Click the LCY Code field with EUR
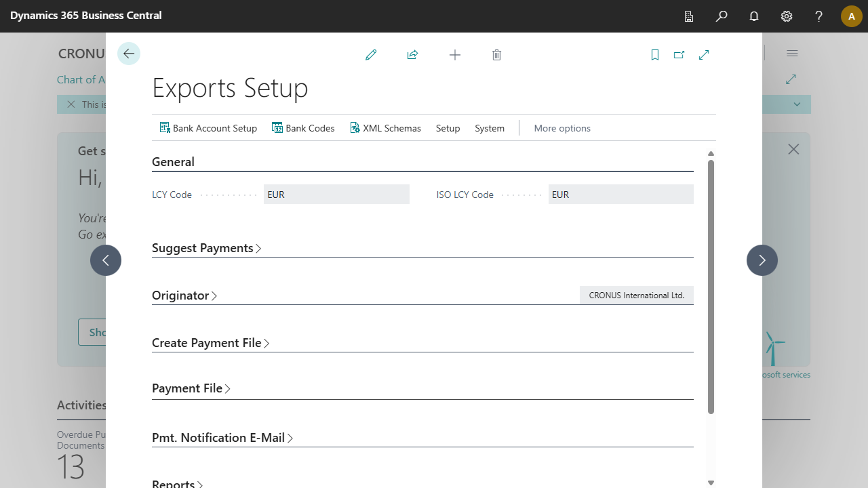The image size is (868, 488). 336,195
